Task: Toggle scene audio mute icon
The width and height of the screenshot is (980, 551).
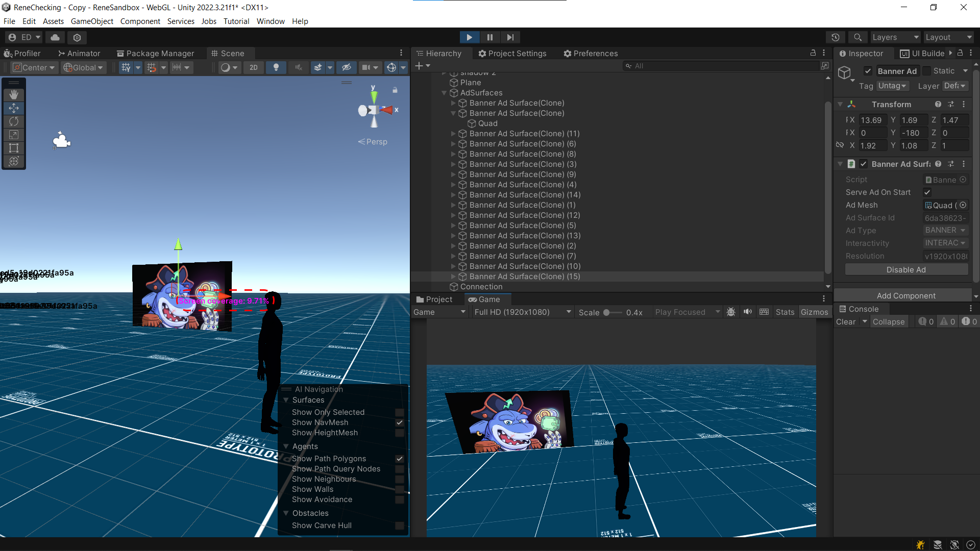Action: tap(299, 67)
